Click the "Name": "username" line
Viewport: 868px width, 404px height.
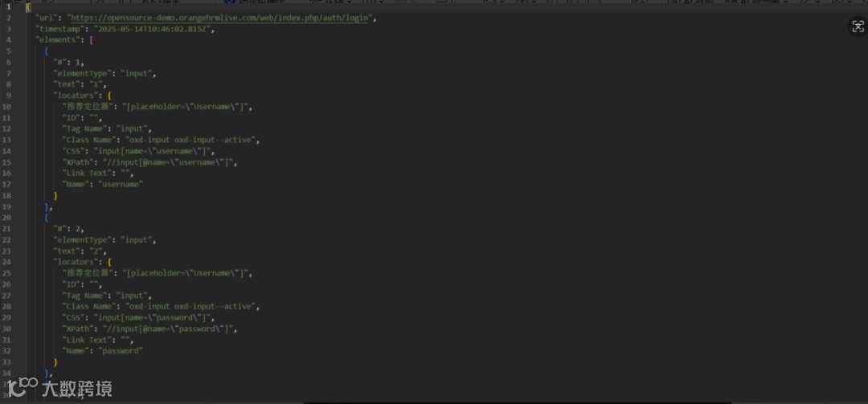(102, 184)
